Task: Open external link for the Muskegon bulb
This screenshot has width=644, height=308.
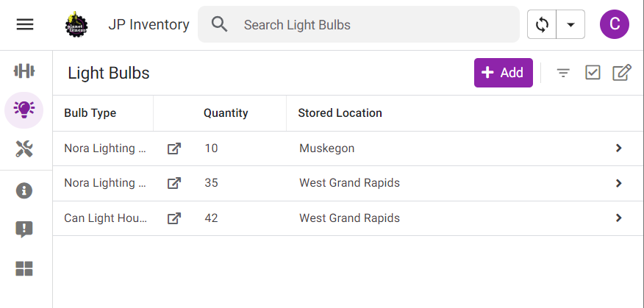Action: [x=173, y=148]
